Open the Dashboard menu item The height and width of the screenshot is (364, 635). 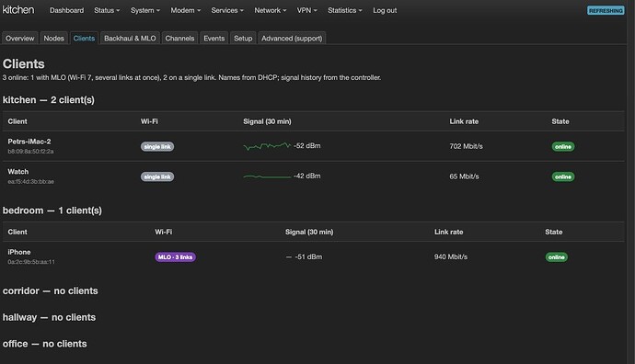tap(66, 10)
